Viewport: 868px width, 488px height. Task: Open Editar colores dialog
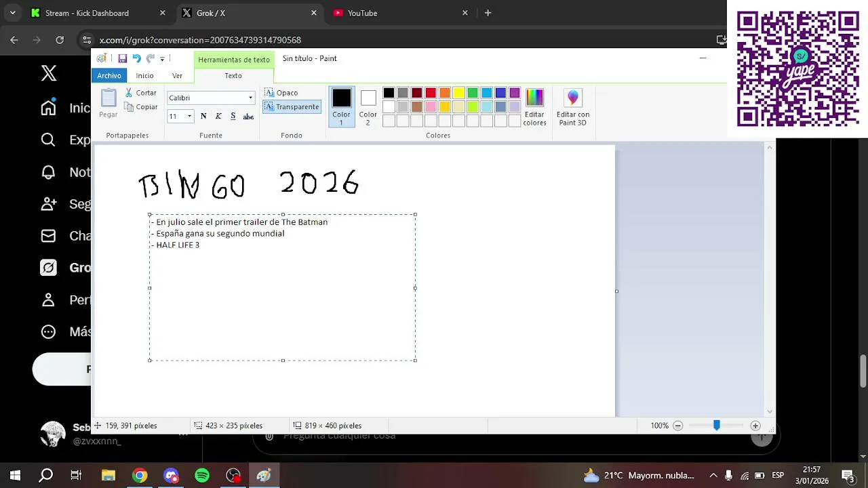click(x=534, y=107)
